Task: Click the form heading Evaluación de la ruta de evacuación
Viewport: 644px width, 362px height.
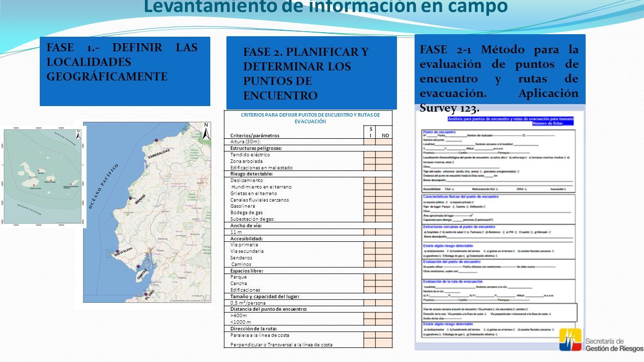Action: tap(453, 281)
